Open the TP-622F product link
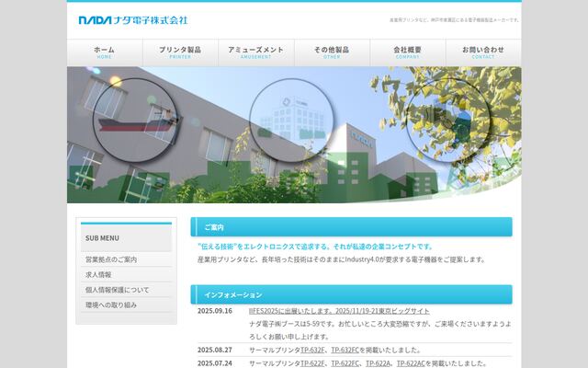 tap(312, 363)
